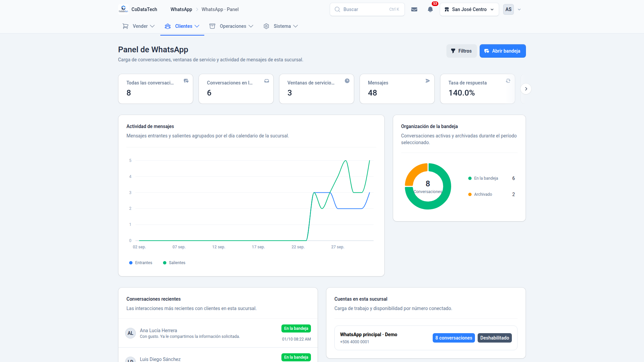Click the chat icon on Todas las conversaciones card

click(186, 81)
